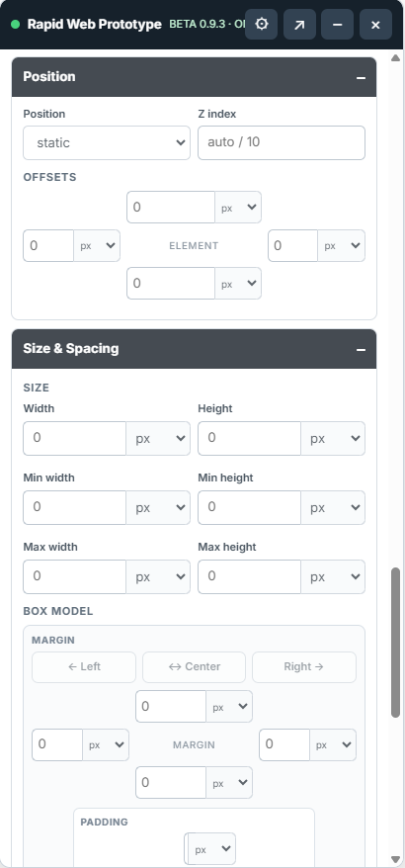Open the Height unit dropdown
405x868 pixels.
(333, 438)
